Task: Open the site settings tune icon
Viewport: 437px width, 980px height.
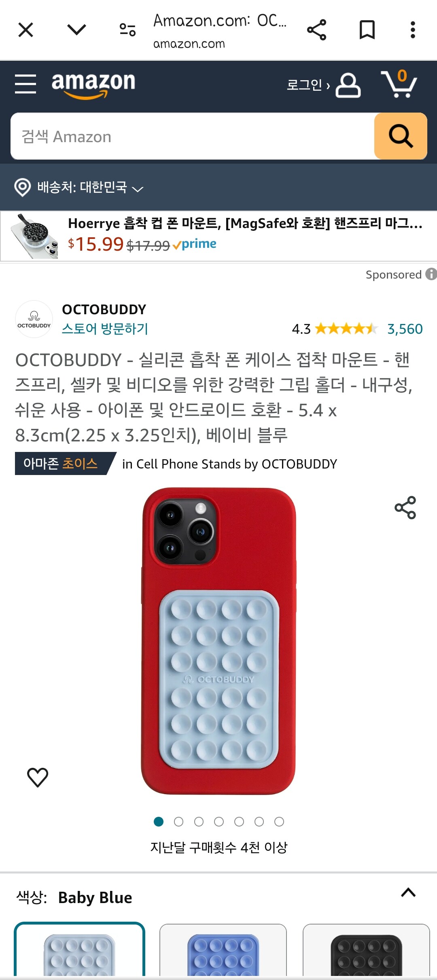Action: 127,30
